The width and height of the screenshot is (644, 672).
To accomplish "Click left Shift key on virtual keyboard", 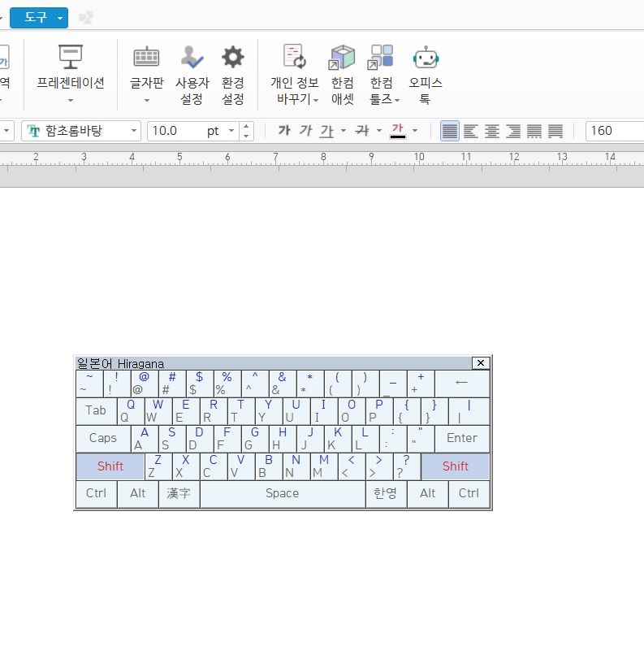I will pyautogui.click(x=110, y=466).
